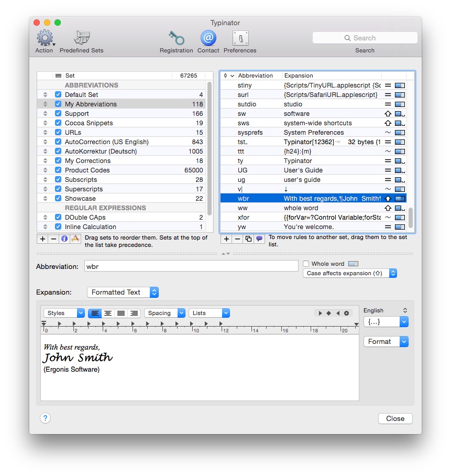Click the set info icon below set list
The width and height of the screenshot is (451, 476).
pos(64,239)
